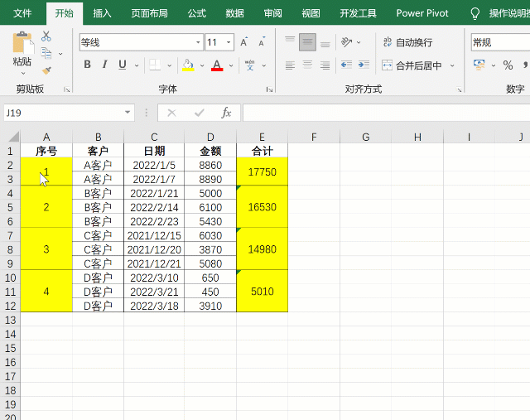Click the Paste clipboard icon
This screenshot has width=530, height=420.
click(22, 50)
